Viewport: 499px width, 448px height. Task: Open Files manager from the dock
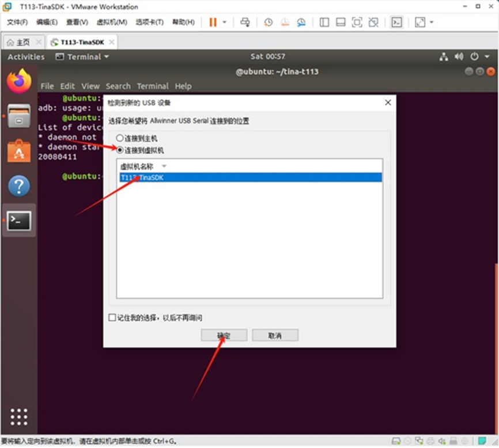point(19,116)
